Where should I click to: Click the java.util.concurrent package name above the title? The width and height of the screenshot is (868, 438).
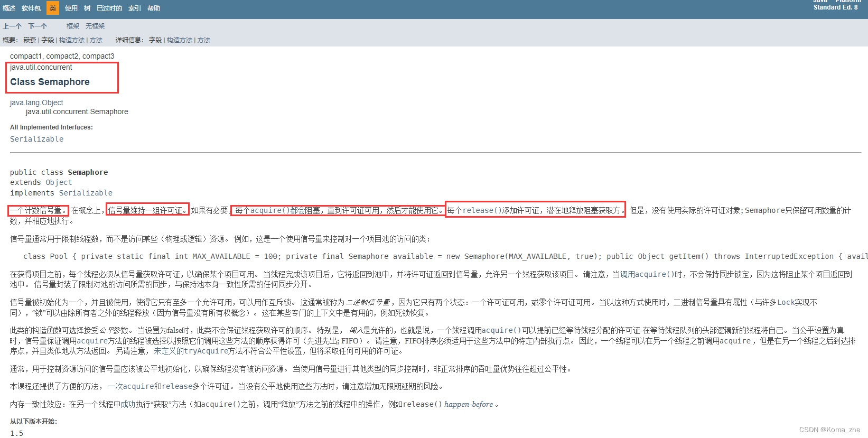click(x=41, y=67)
